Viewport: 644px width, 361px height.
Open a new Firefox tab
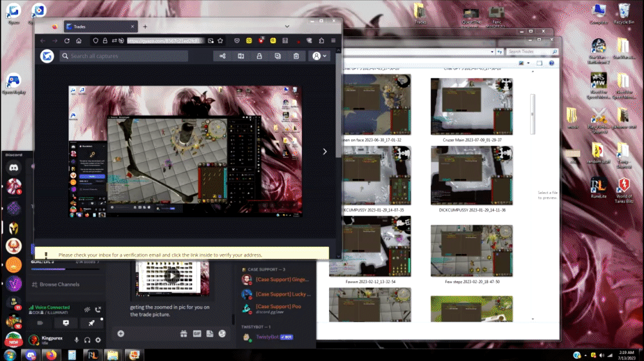[x=145, y=26]
